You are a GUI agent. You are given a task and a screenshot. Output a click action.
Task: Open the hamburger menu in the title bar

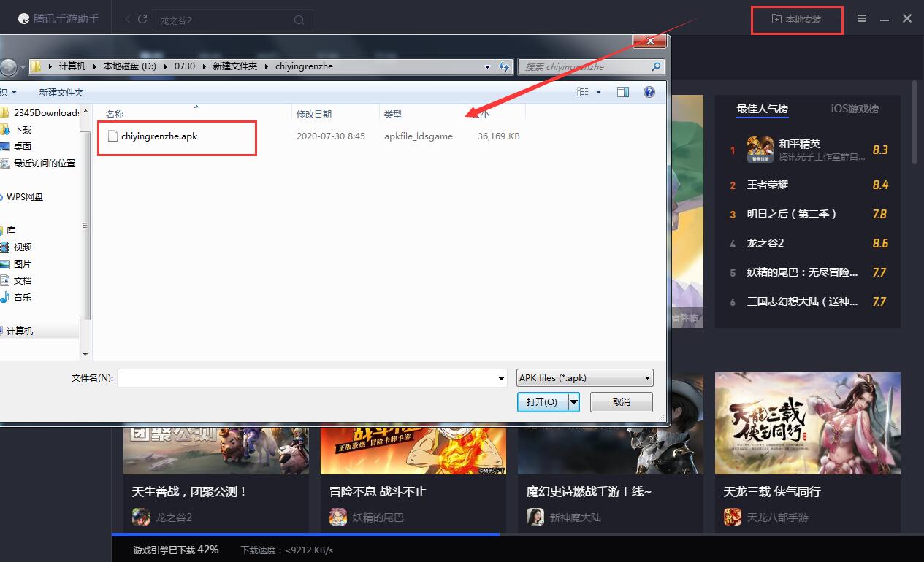click(862, 18)
